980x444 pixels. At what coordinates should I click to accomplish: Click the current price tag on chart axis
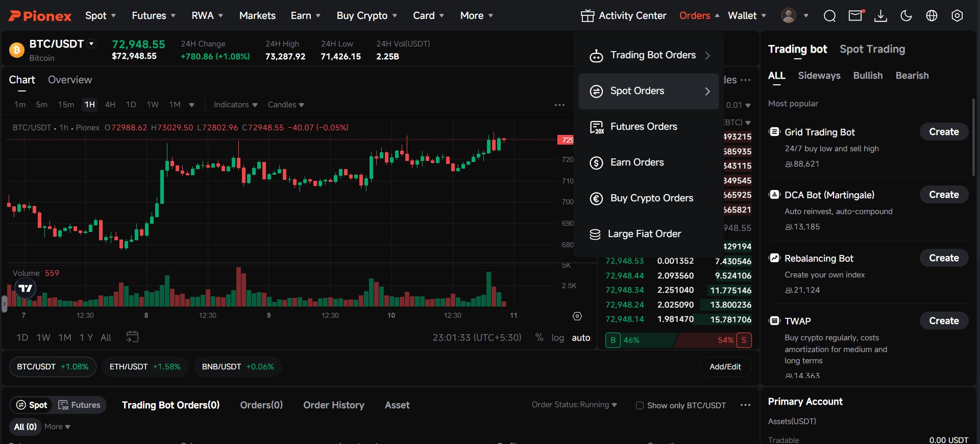click(x=566, y=139)
